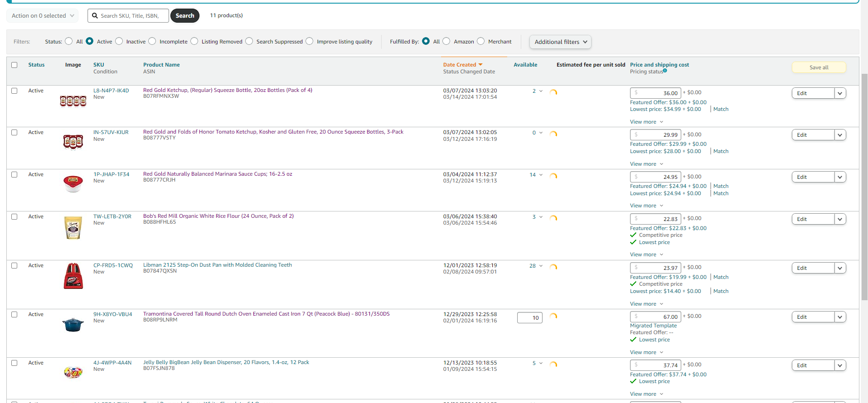
Task: Expand available quantity 14 for Marinara Sauce Cups
Action: (541, 175)
